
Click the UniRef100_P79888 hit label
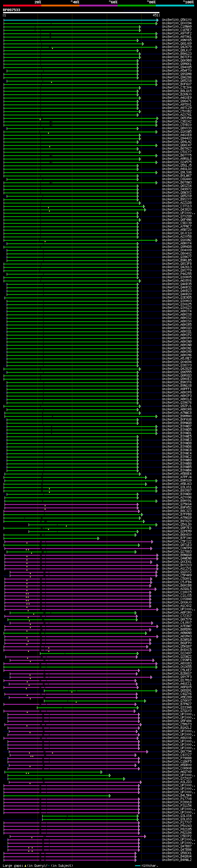[176, 758]
